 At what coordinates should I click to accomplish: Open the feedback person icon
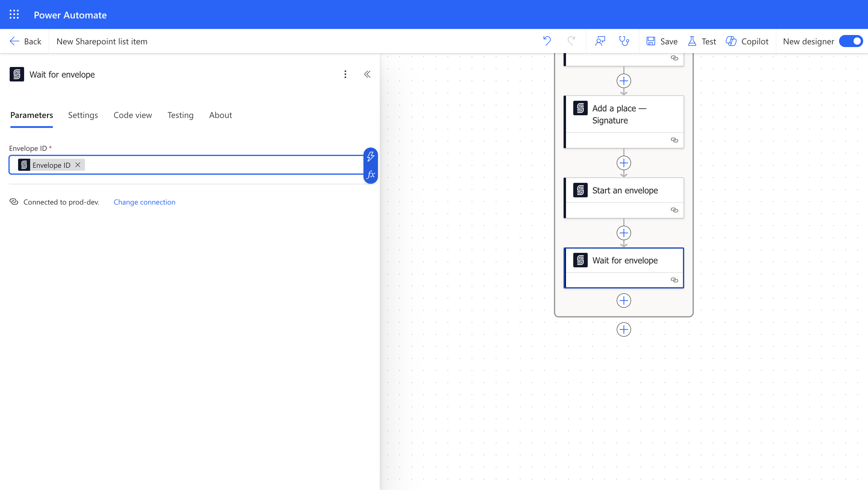point(600,41)
